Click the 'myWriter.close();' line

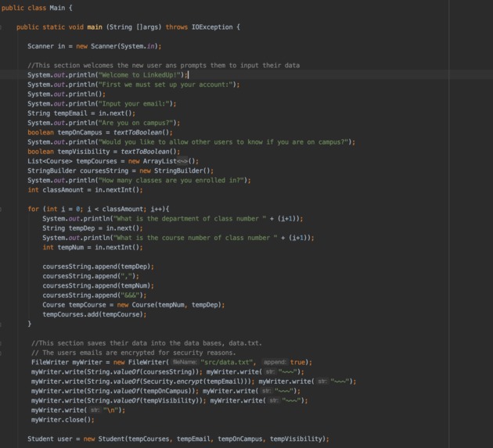(x=63, y=420)
